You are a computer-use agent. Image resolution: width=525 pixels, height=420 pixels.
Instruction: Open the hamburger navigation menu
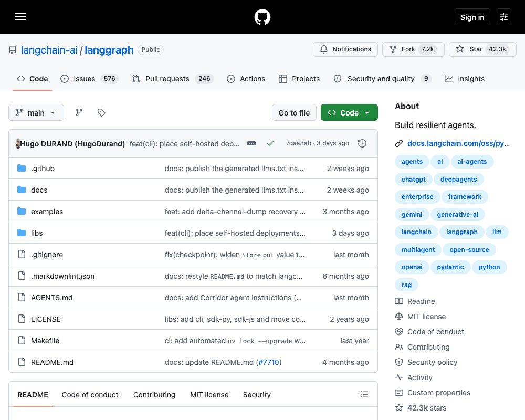pyautogui.click(x=20, y=16)
